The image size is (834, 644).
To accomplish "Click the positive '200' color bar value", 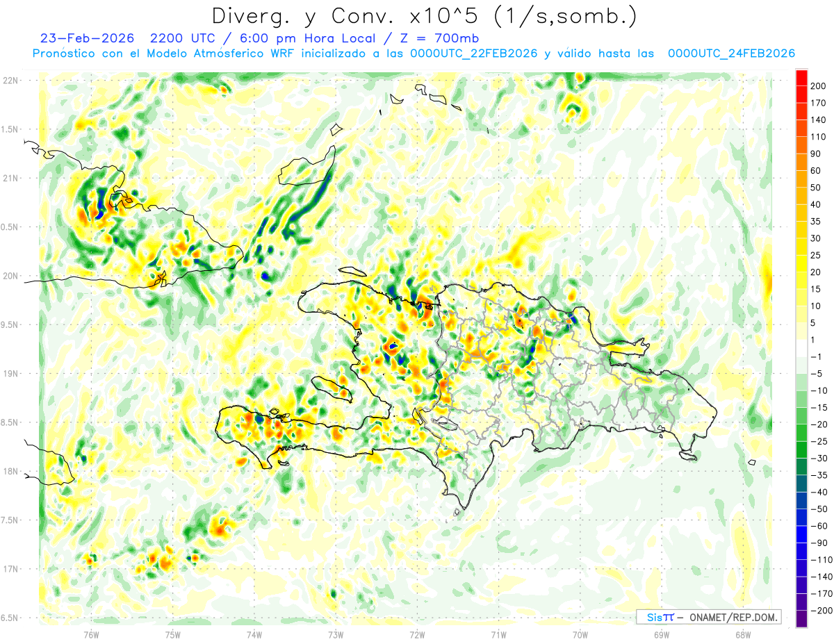I will click(x=818, y=86).
